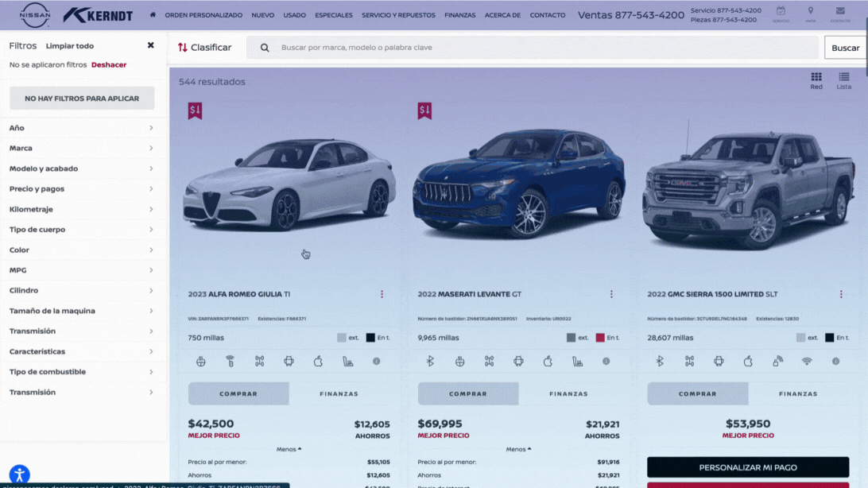
Task: Click remote lock icon on GMC Sierra card
Action: (x=777, y=362)
